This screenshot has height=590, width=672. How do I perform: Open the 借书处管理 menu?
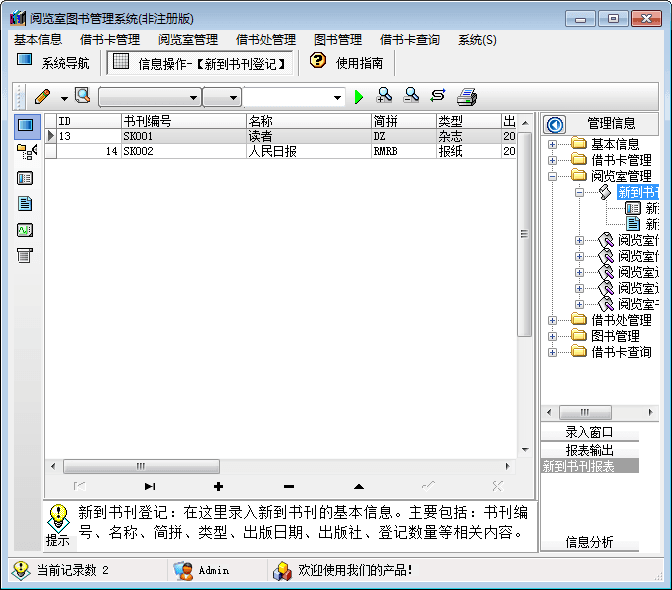click(x=266, y=39)
